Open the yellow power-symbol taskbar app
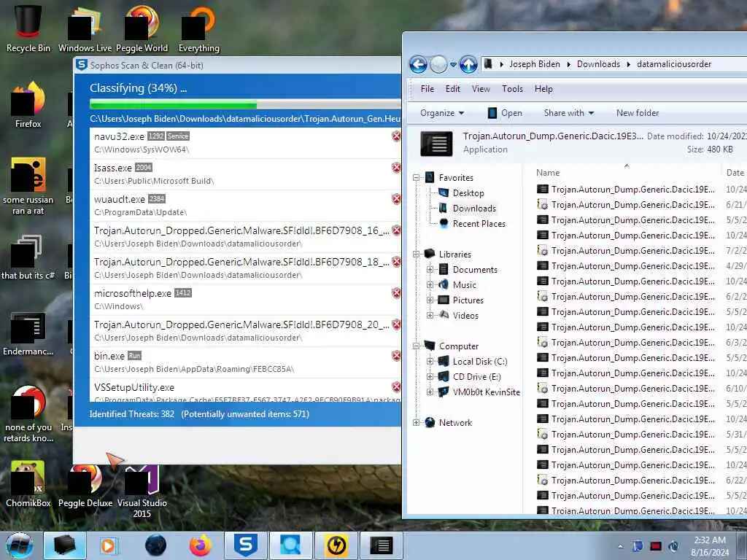 pos(336,545)
